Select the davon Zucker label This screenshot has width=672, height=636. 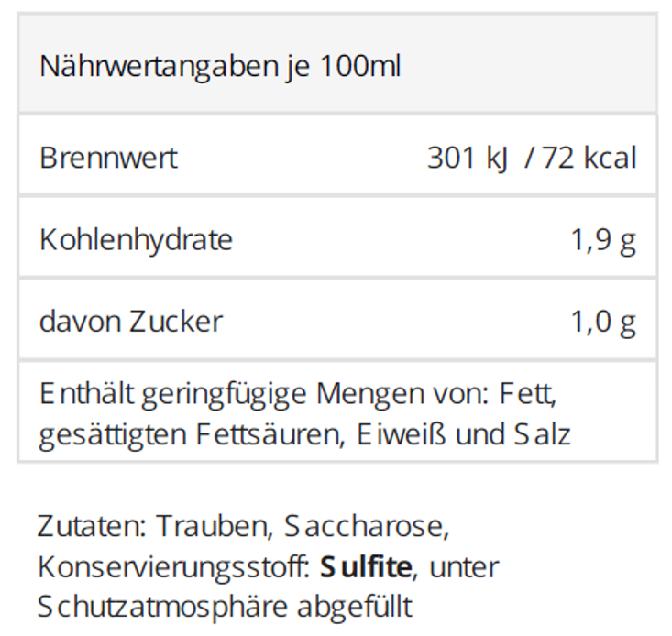pyautogui.click(x=131, y=322)
